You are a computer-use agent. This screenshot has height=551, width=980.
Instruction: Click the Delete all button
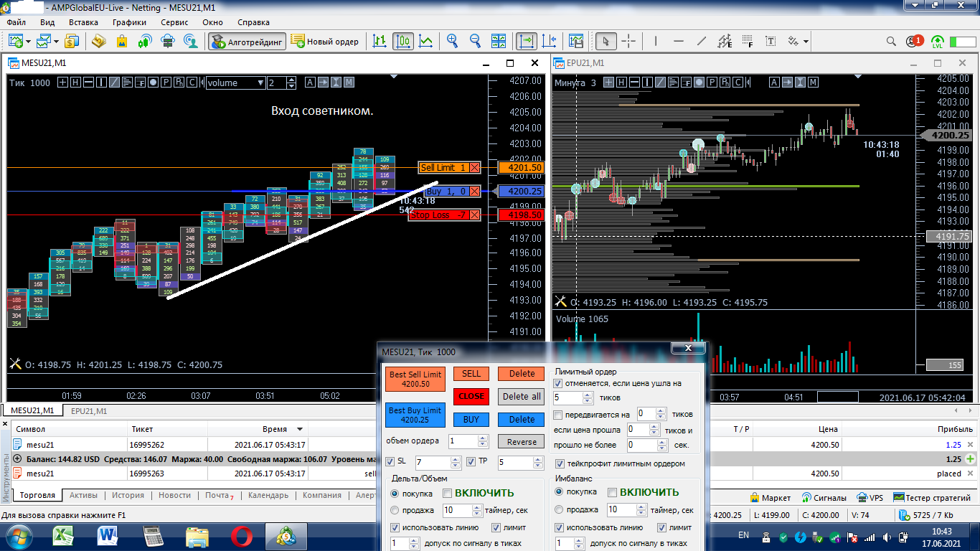[522, 397]
